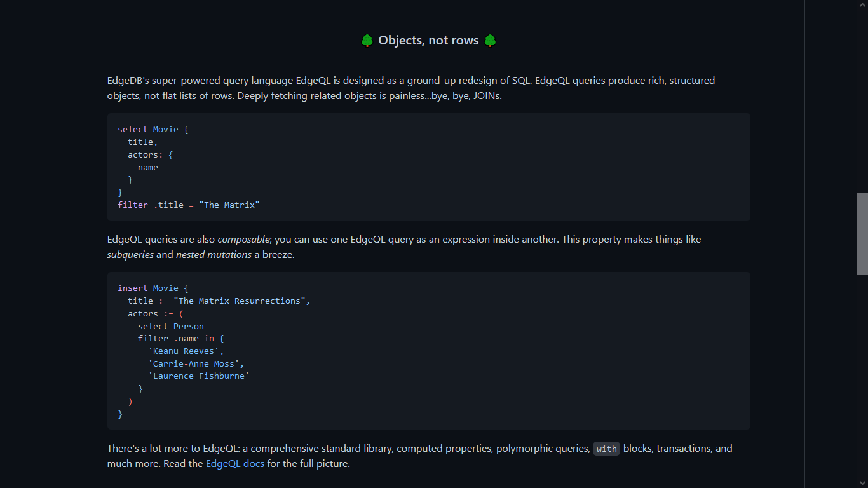Click the tree emoji right of the heading

point(490,41)
